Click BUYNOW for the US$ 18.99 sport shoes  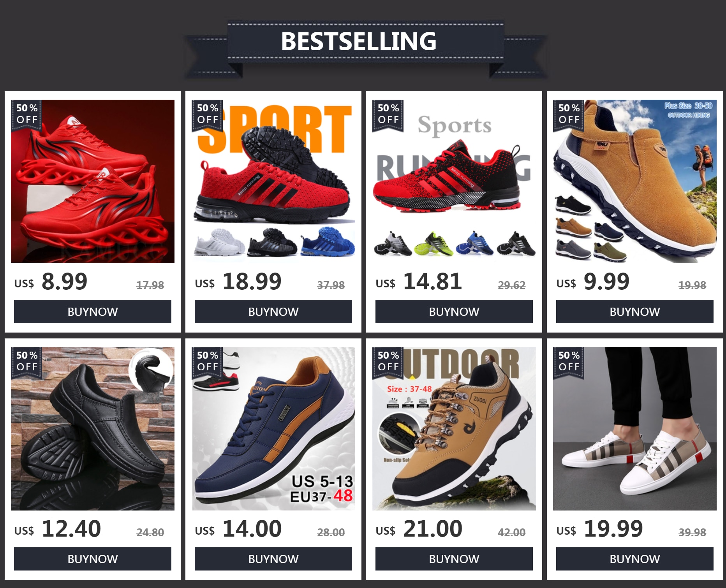(x=273, y=312)
